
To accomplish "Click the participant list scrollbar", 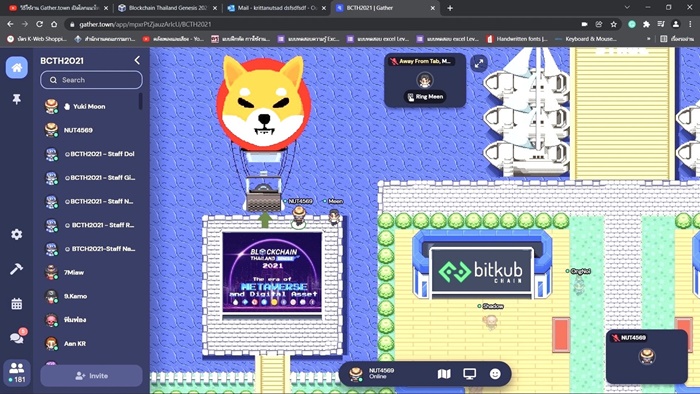I will pyautogui.click(x=141, y=101).
